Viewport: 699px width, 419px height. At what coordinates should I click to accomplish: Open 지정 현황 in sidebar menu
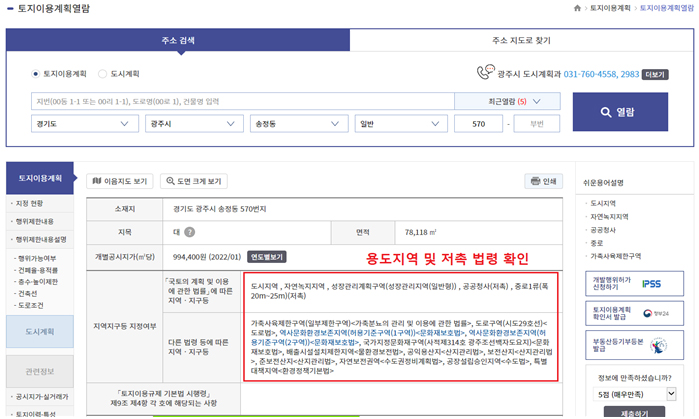(x=29, y=204)
